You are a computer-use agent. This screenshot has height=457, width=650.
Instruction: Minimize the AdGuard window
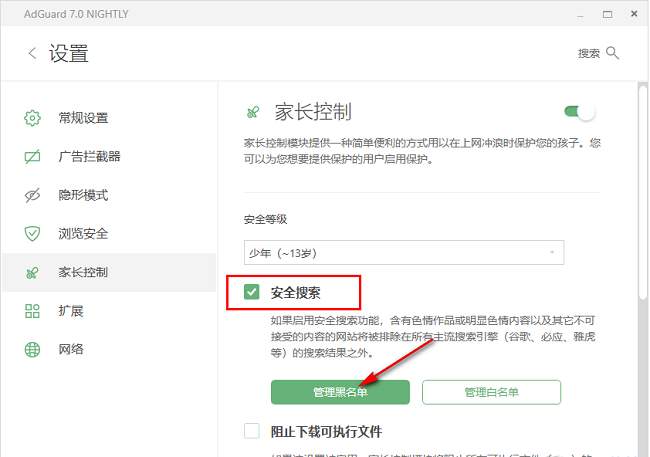coord(580,15)
